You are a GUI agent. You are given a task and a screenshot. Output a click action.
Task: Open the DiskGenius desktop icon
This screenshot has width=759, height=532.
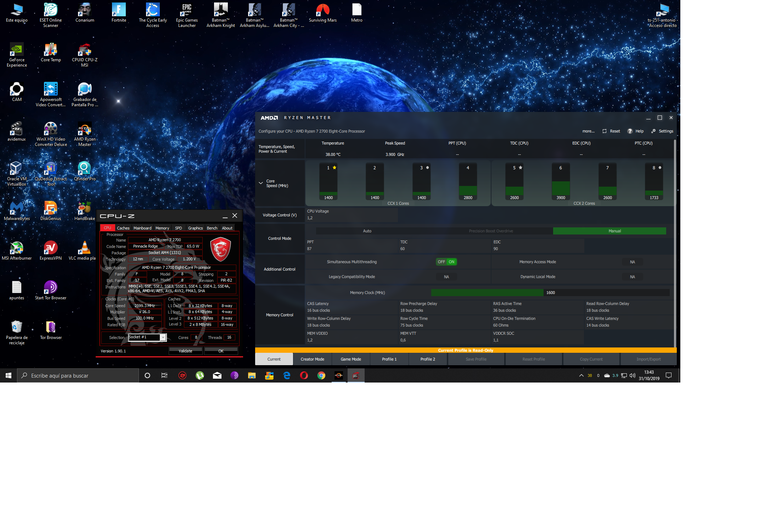click(51, 211)
